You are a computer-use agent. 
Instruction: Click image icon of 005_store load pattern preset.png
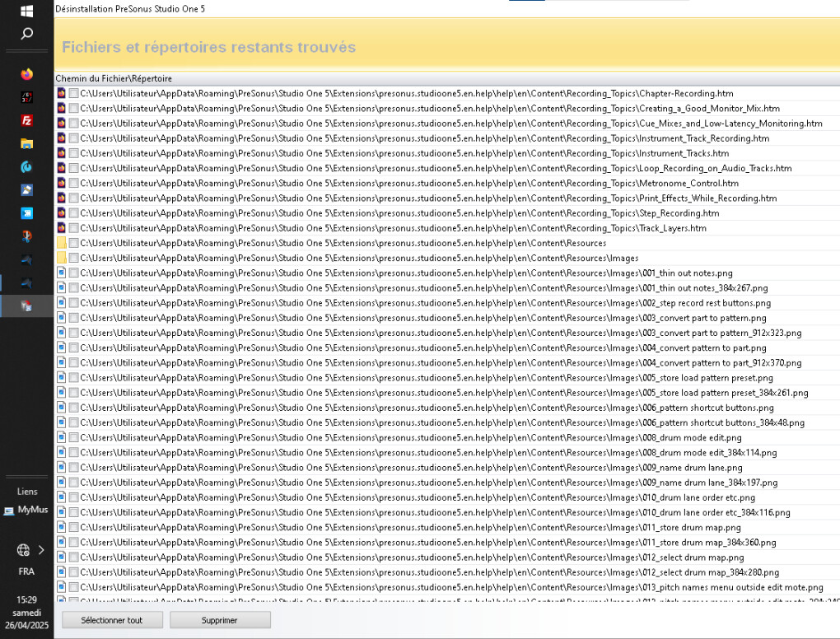(x=62, y=378)
